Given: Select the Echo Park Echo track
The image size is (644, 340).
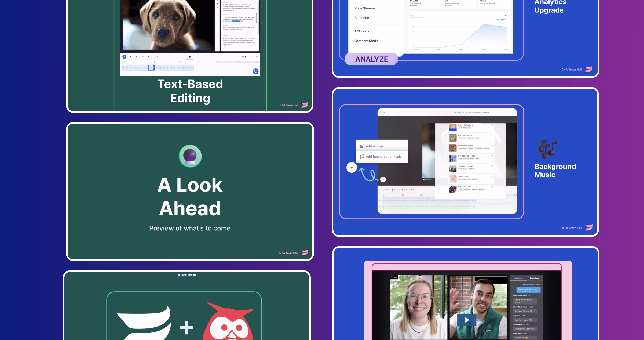Looking at the screenshot, I should 471,189.
